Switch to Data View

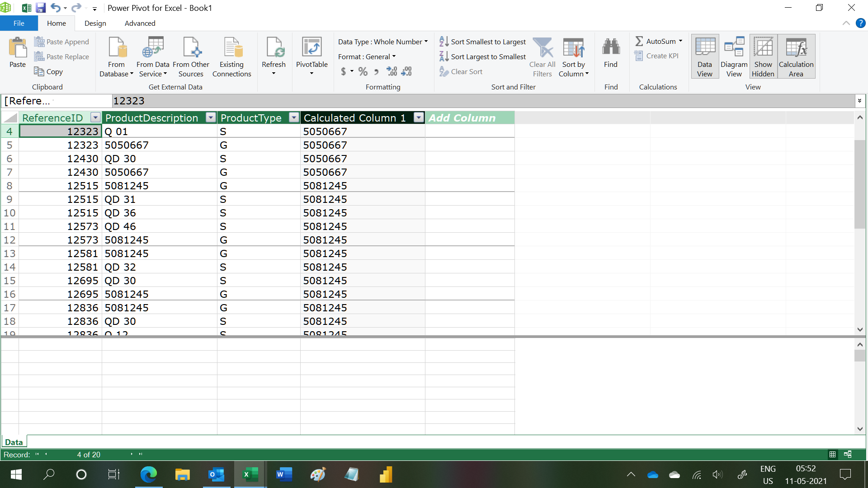[705, 57]
